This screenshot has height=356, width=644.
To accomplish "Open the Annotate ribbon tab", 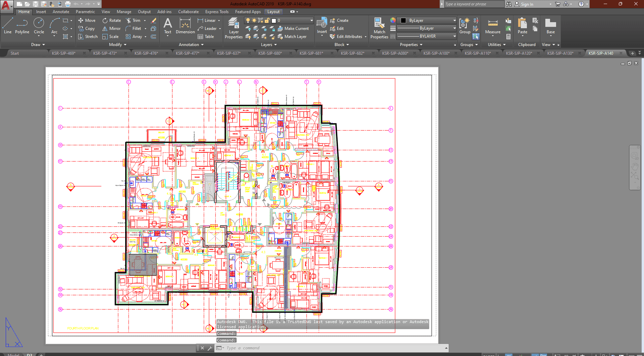I will pos(61,12).
